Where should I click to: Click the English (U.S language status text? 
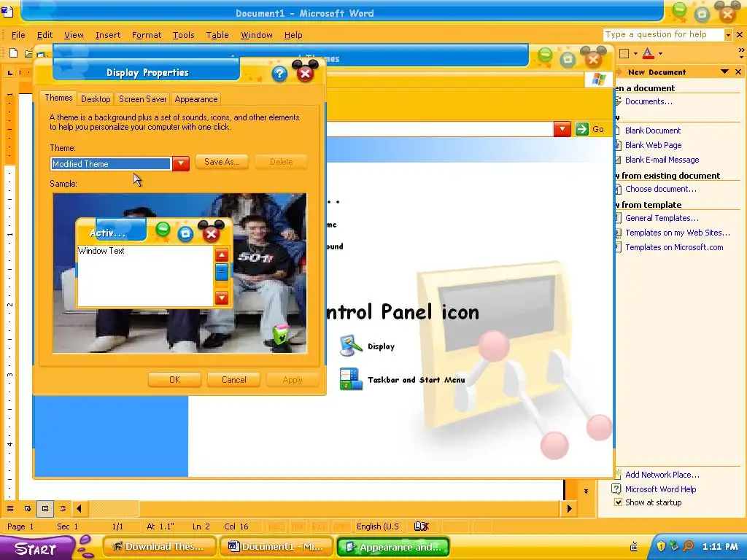point(378,526)
